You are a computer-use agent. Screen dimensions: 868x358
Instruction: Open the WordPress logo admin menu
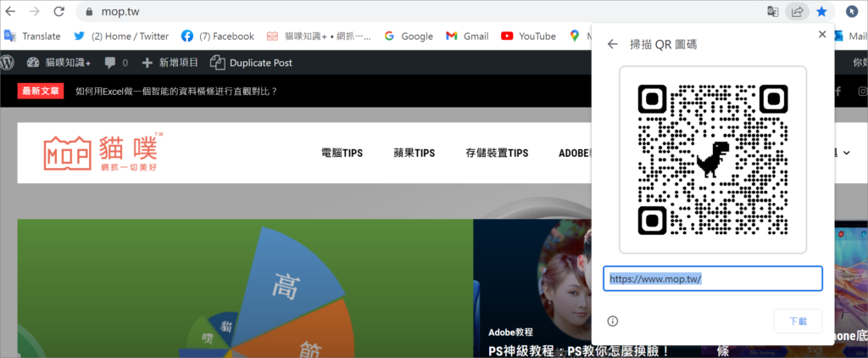(7, 63)
